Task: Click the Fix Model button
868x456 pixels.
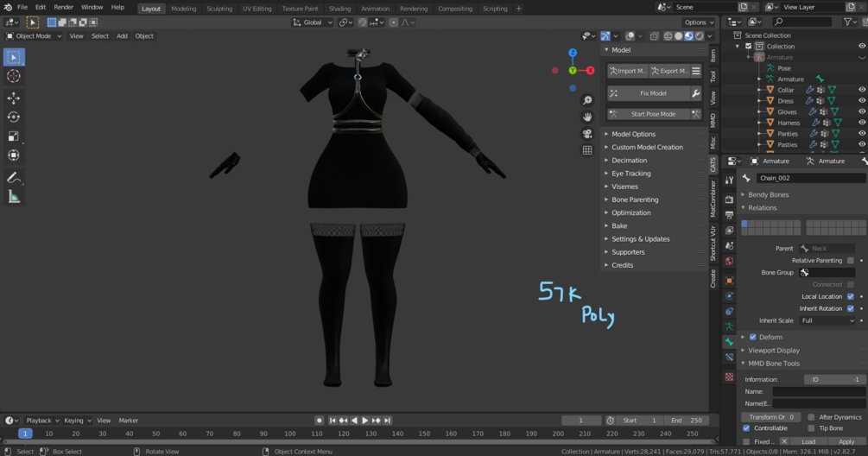Action: [x=653, y=93]
